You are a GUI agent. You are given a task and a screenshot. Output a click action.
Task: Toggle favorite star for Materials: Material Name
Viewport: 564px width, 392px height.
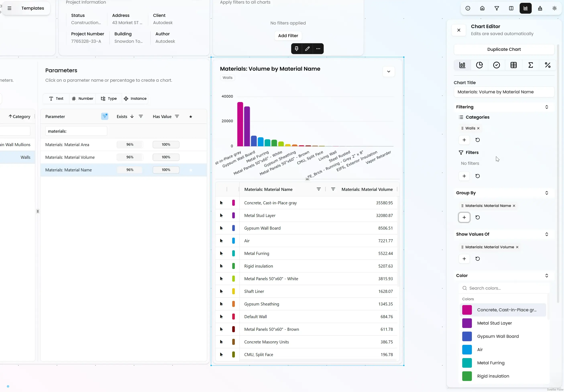pos(191,170)
